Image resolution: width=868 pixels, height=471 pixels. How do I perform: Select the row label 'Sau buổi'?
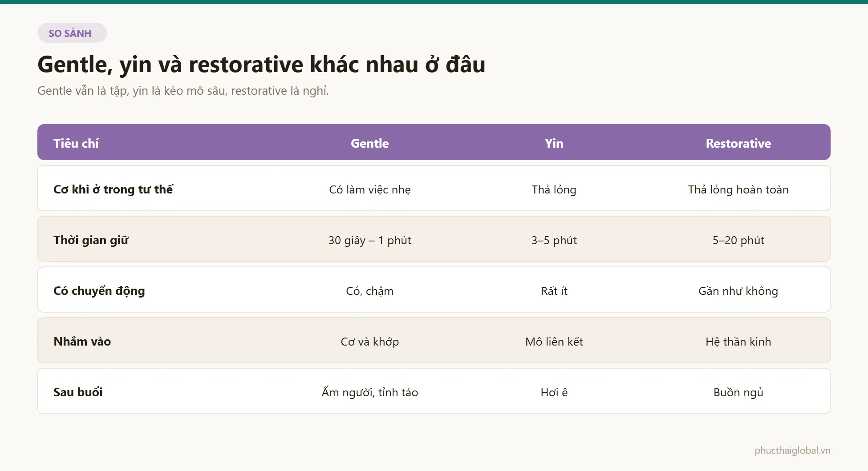click(78, 392)
